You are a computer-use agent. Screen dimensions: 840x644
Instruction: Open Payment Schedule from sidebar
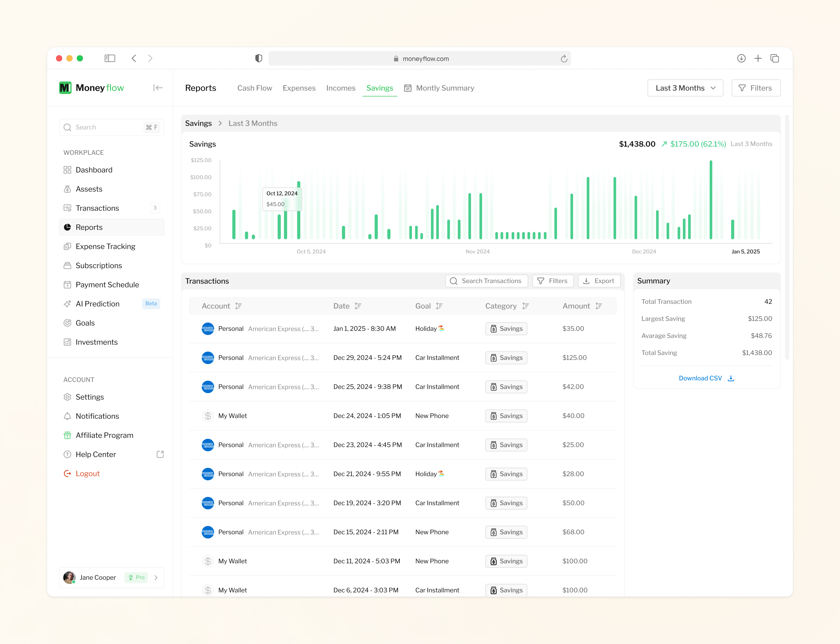tap(107, 284)
